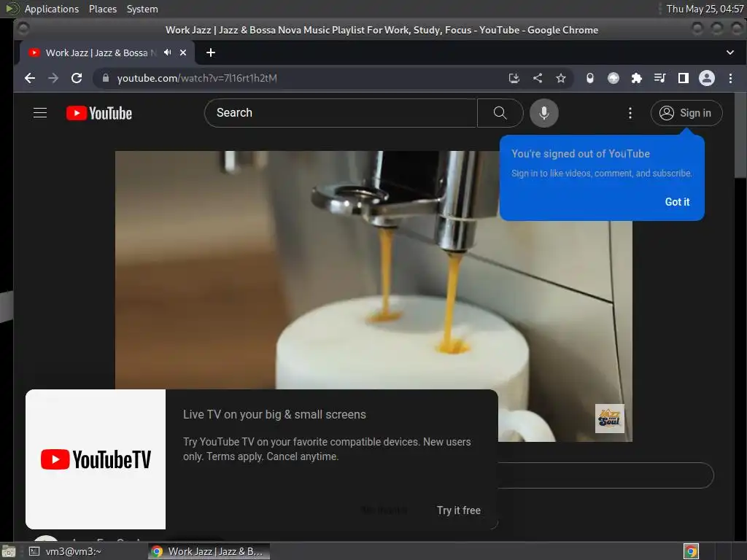Go to YouTube home via logo
Viewport: 747px width, 560px height.
(x=99, y=113)
